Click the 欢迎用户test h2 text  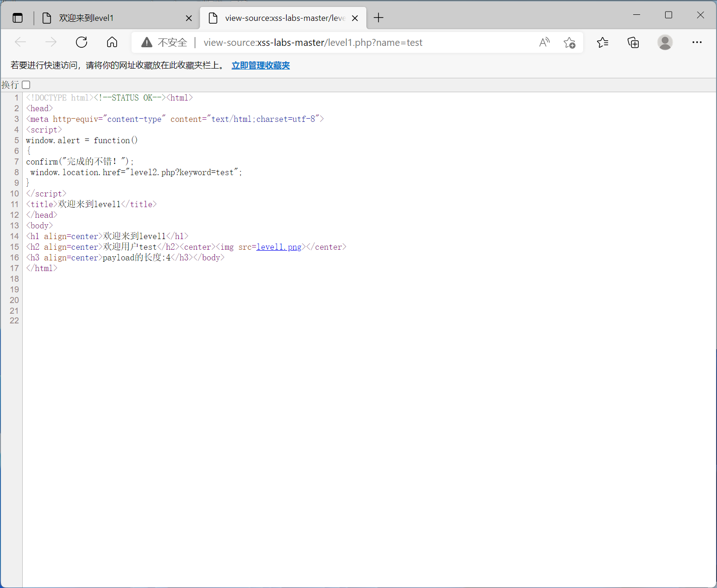click(x=130, y=247)
